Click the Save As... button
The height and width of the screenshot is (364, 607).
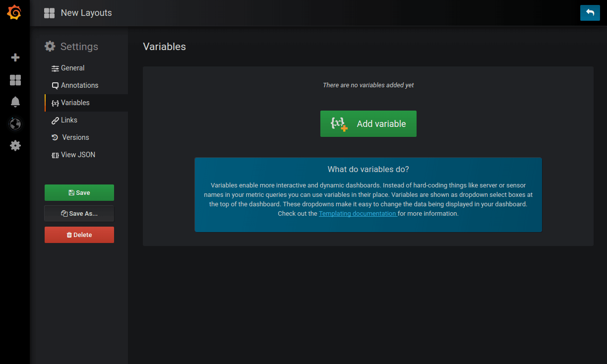(79, 214)
